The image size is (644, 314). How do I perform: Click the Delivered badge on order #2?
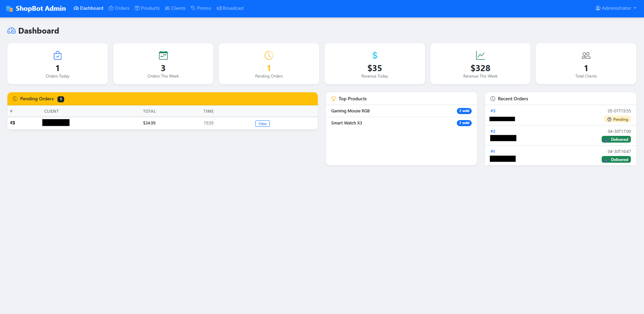(616, 139)
